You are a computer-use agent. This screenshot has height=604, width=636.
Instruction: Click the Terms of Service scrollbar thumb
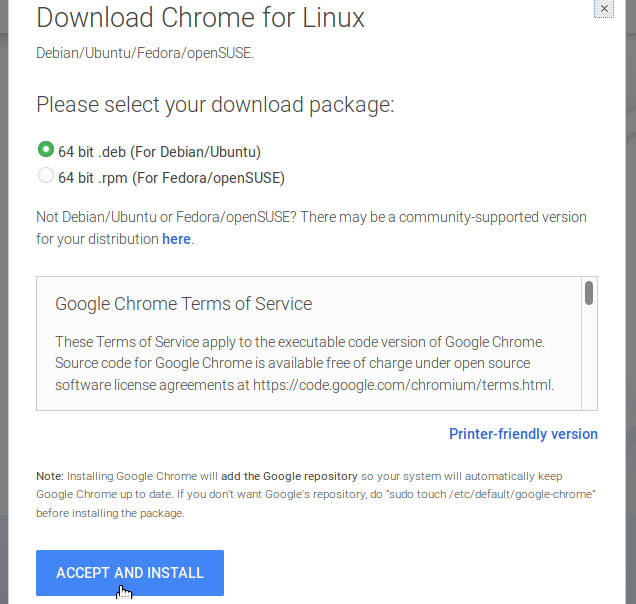589,292
